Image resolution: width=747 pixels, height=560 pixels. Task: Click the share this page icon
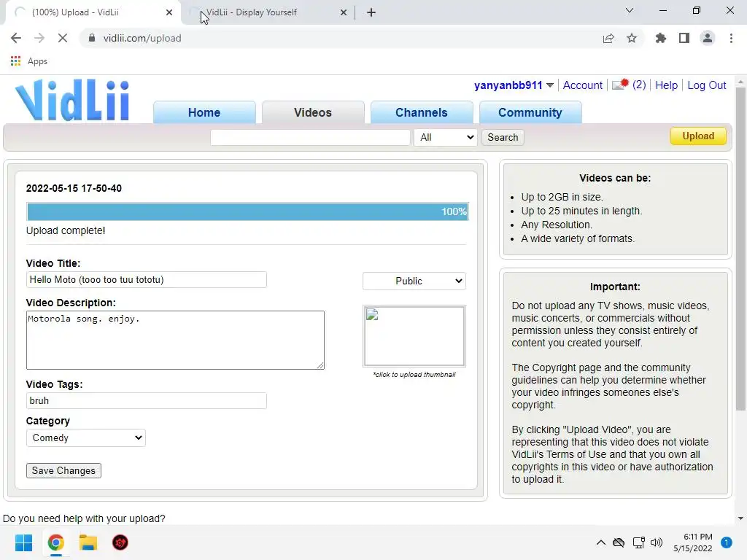[x=608, y=38]
